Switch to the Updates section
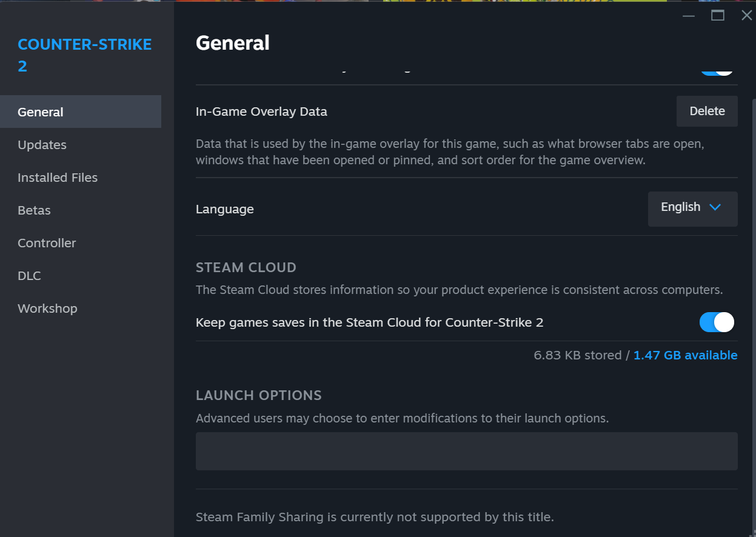756x537 pixels. (x=42, y=145)
